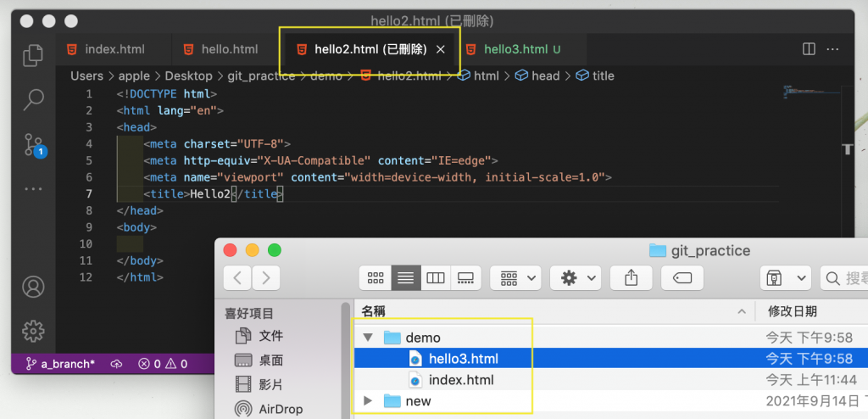Viewport: 868px width, 419px height.
Task: Switch Finder to list view
Action: pyautogui.click(x=406, y=277)
